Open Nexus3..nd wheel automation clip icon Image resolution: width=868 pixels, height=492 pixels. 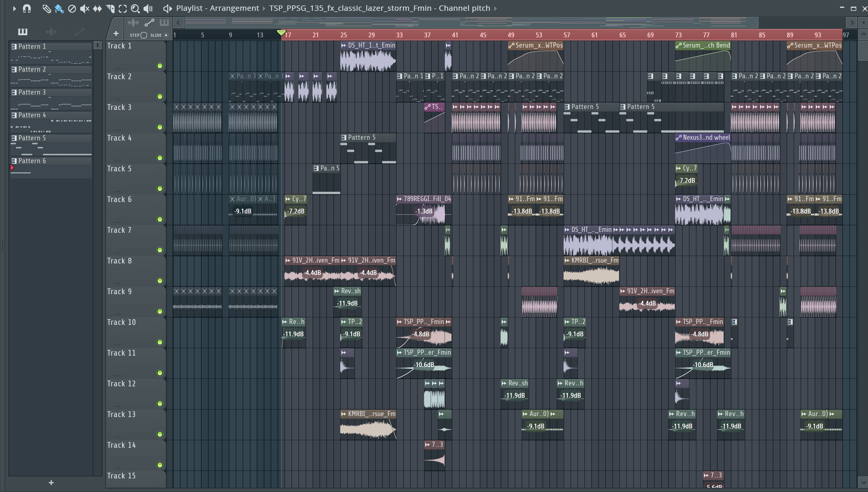(678, 138)
